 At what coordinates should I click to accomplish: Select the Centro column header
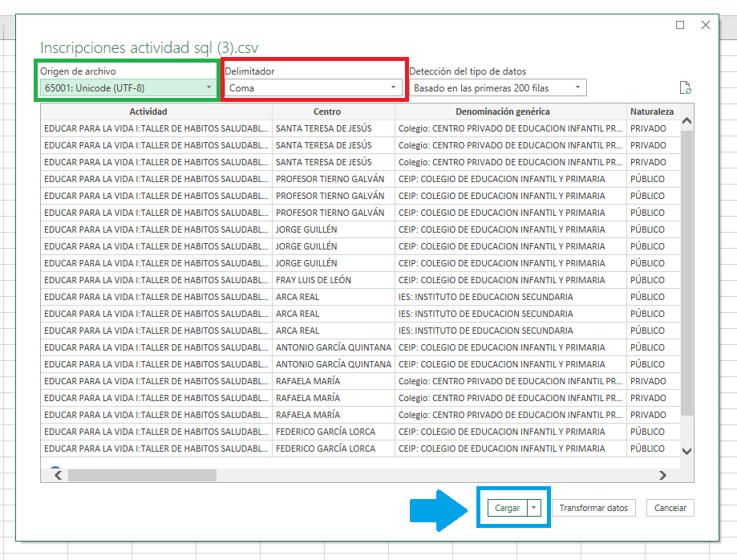point(327,112)
